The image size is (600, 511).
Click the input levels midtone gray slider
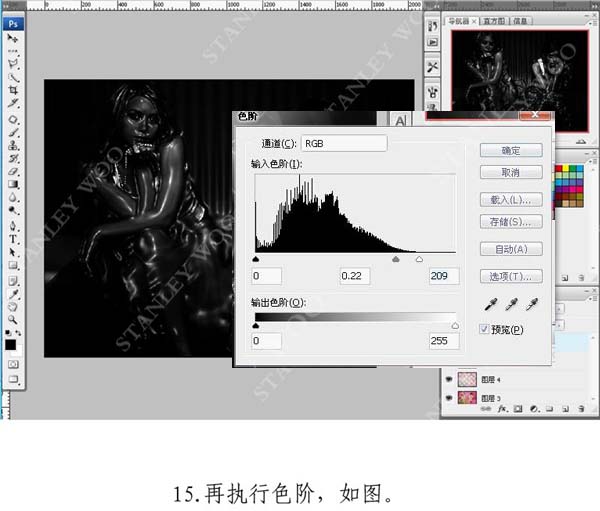click(396, 258)
